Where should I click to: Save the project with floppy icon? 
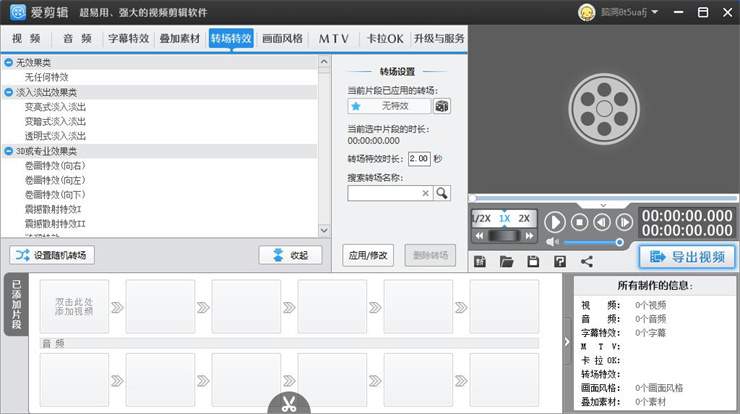[533, 262]
